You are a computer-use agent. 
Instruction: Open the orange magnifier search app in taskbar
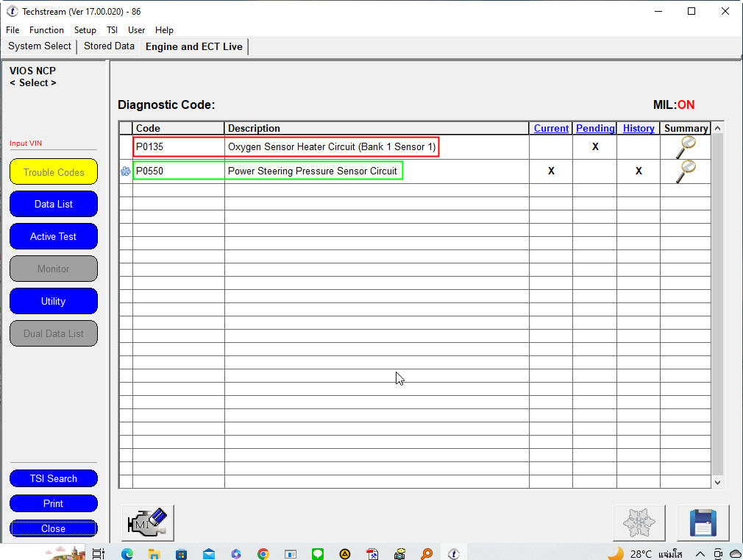[x=427, y=553]
